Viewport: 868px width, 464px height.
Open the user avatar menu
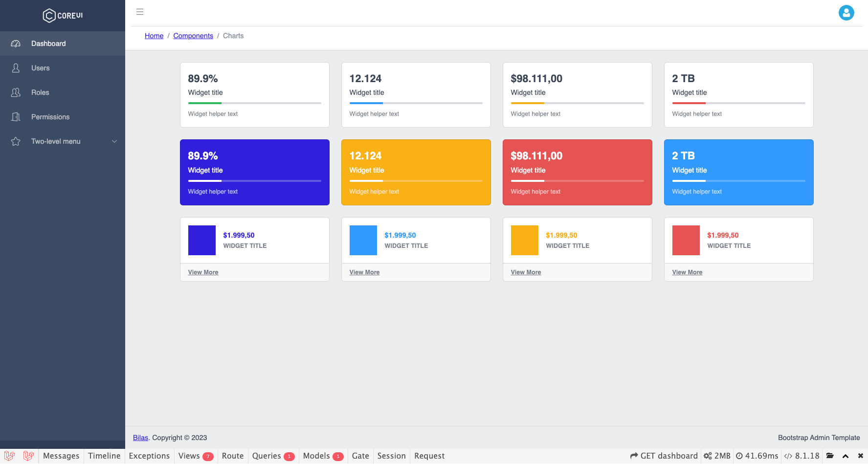pos(846,13)
